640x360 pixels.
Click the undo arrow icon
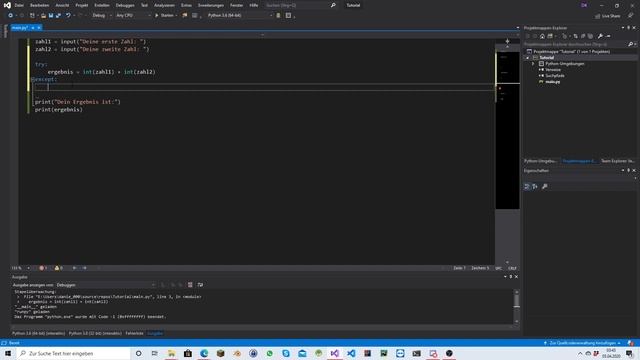[68, 16]
